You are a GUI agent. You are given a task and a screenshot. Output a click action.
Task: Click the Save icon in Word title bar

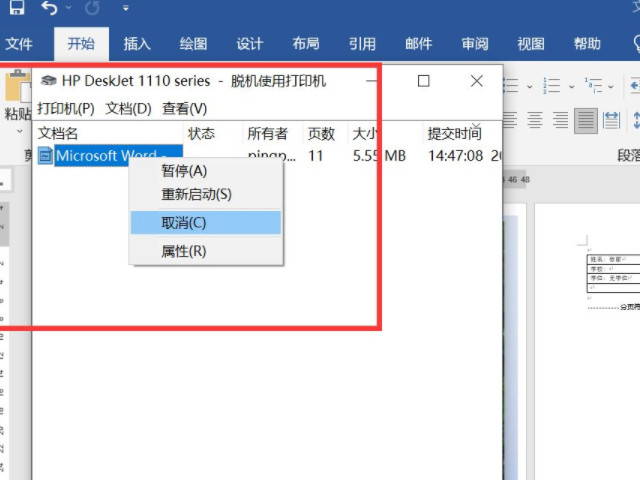click(17, 7)
